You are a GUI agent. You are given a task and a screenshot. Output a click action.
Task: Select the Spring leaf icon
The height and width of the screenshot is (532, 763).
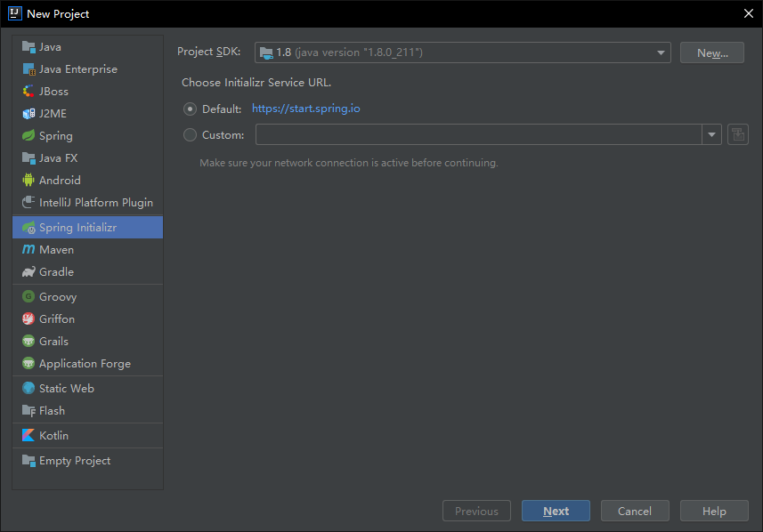[28, 135]
